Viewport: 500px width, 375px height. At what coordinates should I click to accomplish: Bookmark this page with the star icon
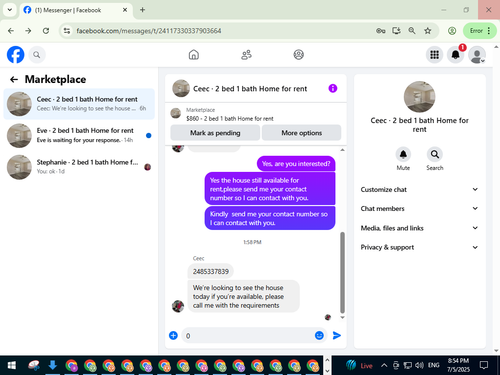pos(428,31)
